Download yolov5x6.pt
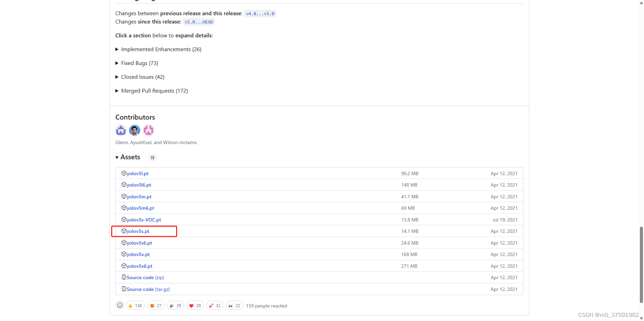The height and width of the screenshot is (321, 644). coord(140,266)
